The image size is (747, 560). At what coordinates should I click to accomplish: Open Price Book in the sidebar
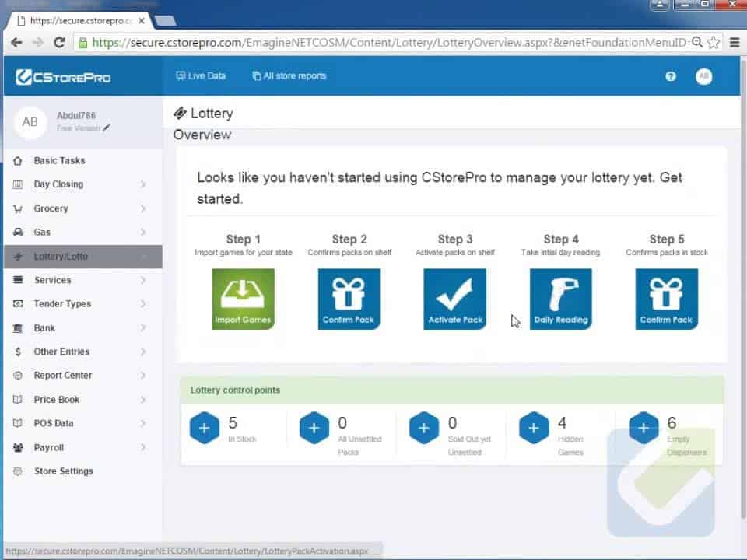coord(83,400)
